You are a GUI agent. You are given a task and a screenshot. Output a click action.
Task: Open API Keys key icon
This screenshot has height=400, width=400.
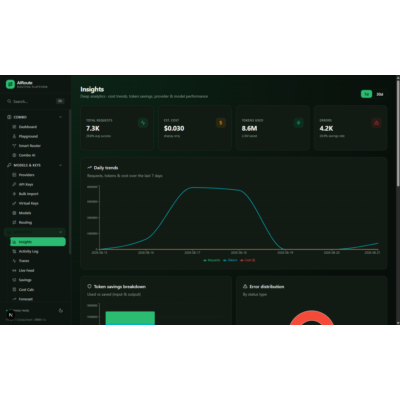point(14,184)
